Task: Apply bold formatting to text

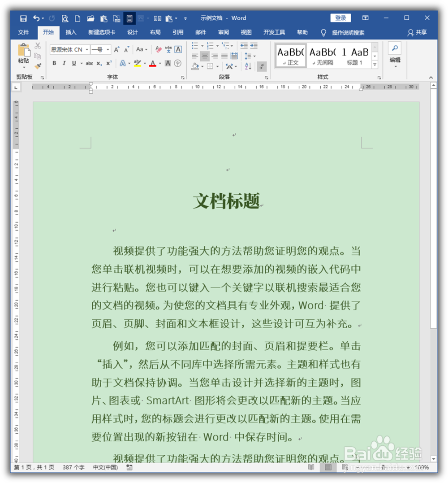Action: [54, 63]
